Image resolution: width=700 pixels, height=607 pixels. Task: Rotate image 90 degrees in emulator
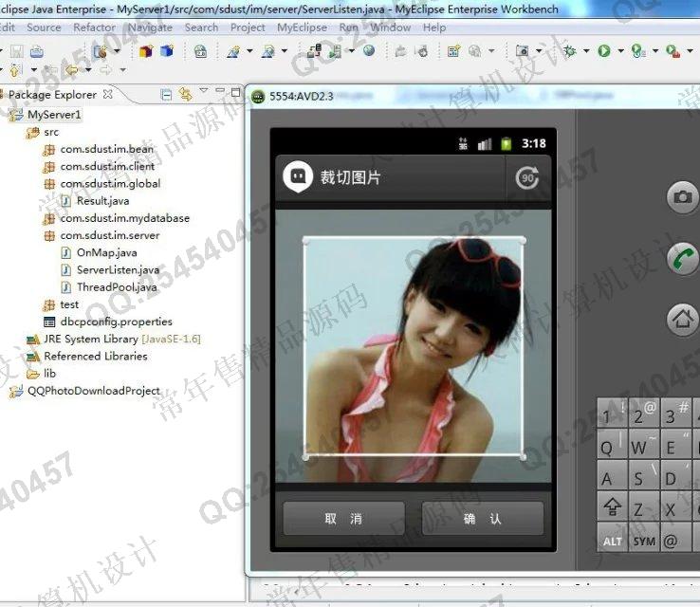[527, 178]
